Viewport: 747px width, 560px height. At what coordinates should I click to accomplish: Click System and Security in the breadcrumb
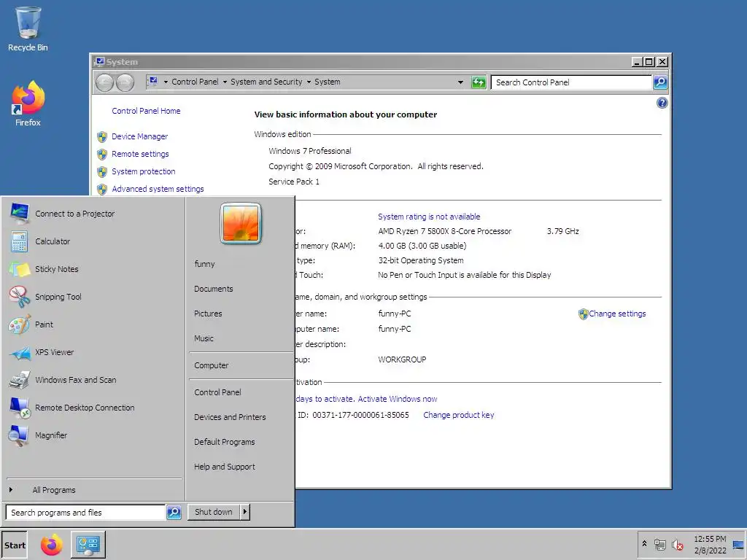tap(266, 82)
